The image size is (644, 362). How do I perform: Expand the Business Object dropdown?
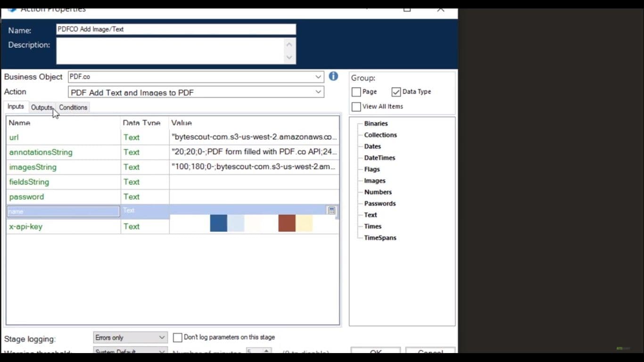tap(318, 77)
